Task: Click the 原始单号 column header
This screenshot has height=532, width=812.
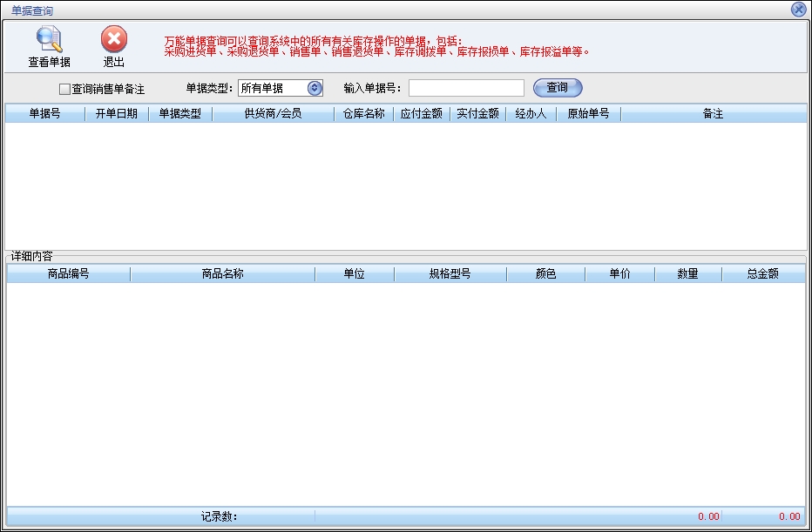Action: pos(588,114)
